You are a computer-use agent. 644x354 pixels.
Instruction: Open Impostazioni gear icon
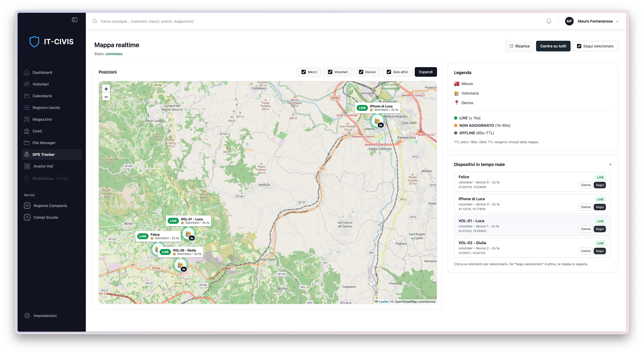pyautogui.click(x=27, y=316)
